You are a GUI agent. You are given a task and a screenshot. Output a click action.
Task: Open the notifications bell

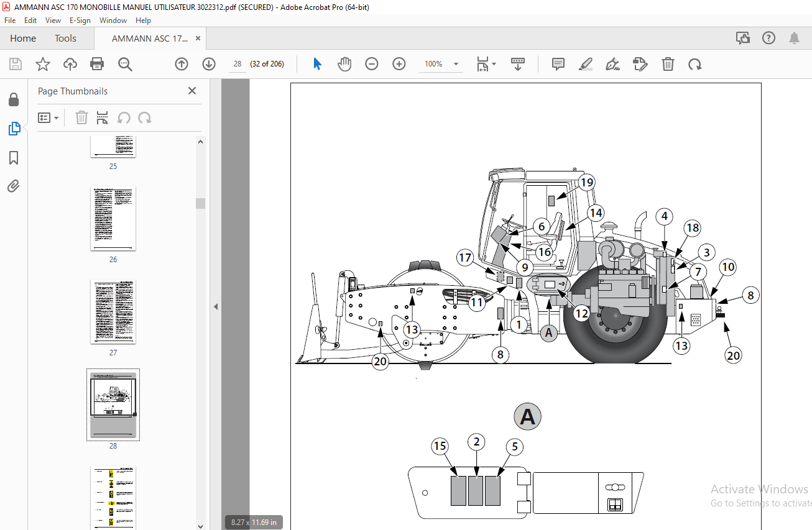click(x=794, y=39)
